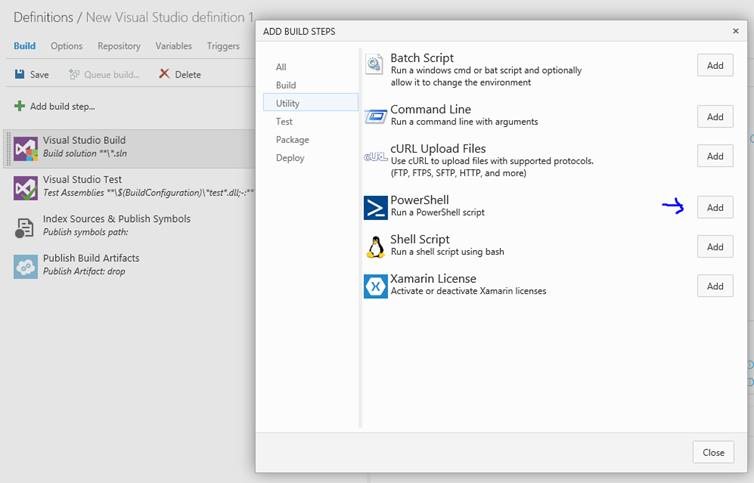Click the green plus Add build step icon
This screenshot has width=754, height=483.
19,106
